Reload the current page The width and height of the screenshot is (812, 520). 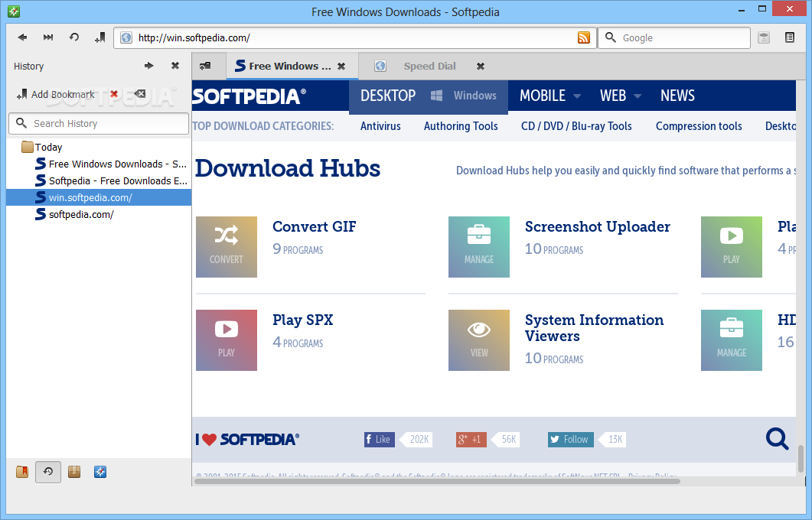point(74,37)
